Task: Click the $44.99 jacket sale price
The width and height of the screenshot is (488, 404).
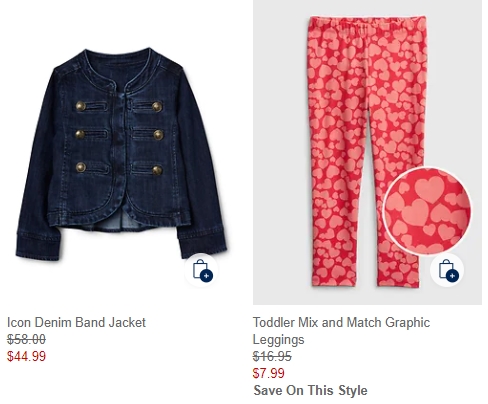Action: pos(26,356)
